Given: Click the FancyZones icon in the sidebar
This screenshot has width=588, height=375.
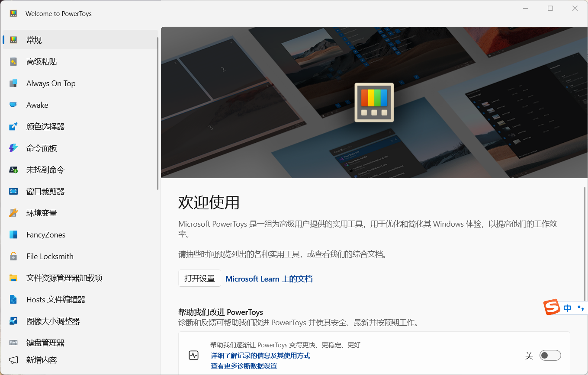Looking at the screenshot, I should (13, 234).
